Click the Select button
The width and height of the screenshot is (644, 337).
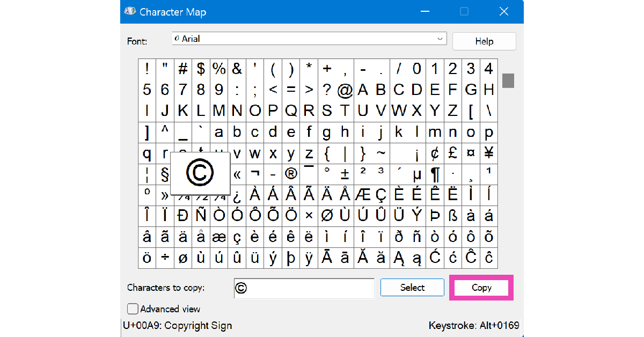(x=412, y=288)
